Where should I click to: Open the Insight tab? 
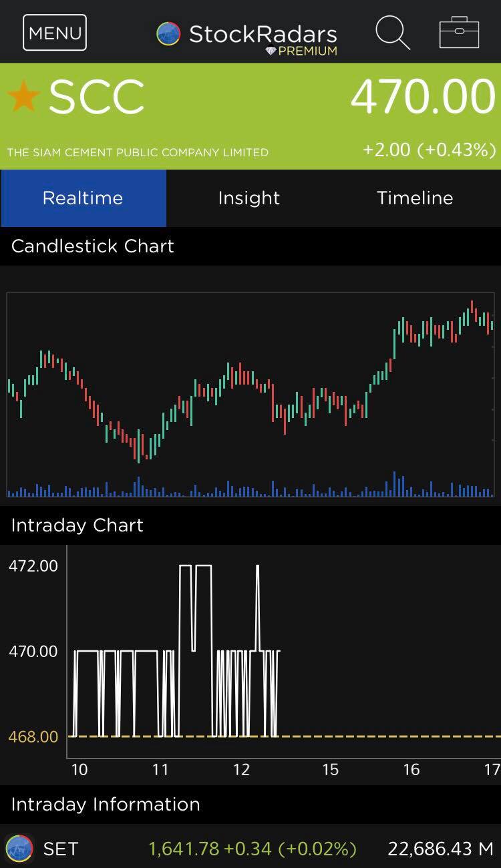coord(249,198)
